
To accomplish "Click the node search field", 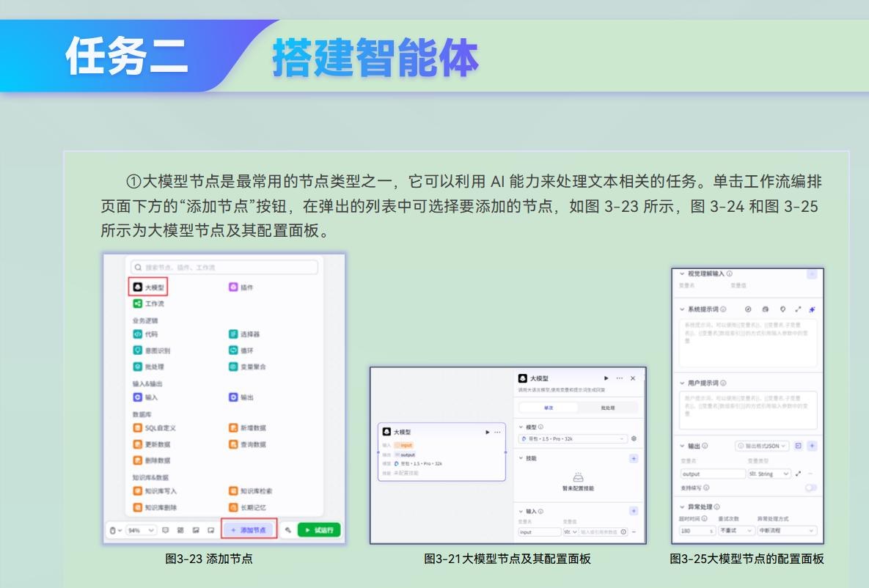I will point(224,267).
